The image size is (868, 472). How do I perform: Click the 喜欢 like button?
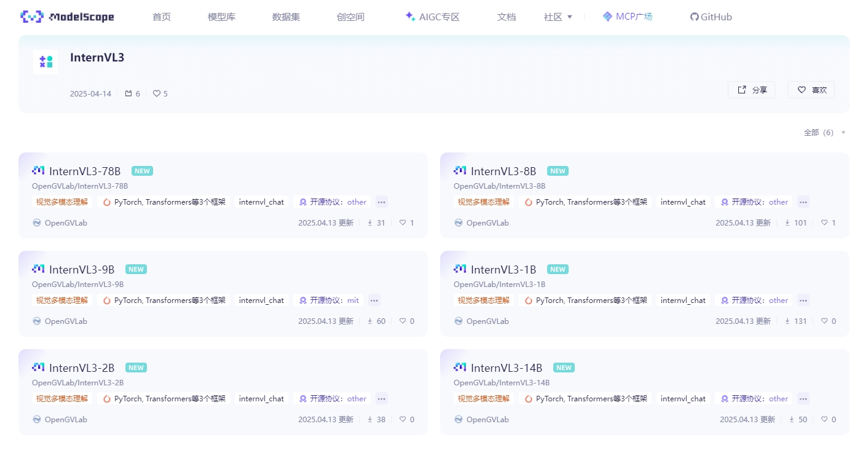click(811, 90)
